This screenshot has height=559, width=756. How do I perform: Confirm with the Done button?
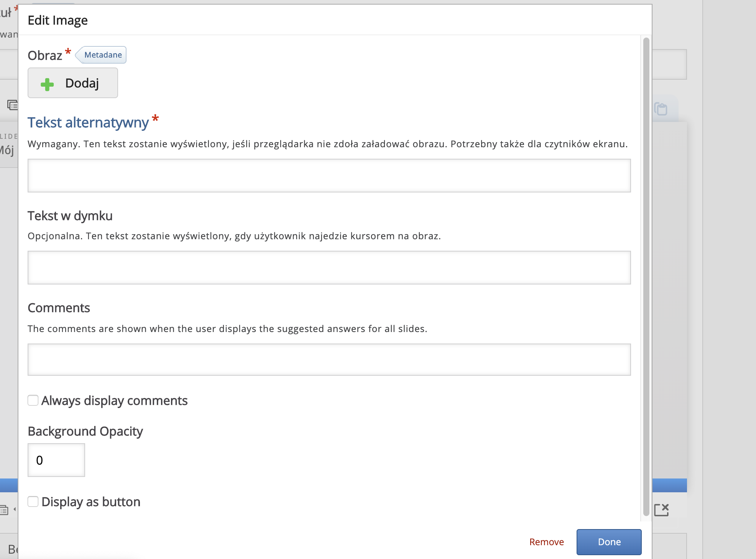609,542
